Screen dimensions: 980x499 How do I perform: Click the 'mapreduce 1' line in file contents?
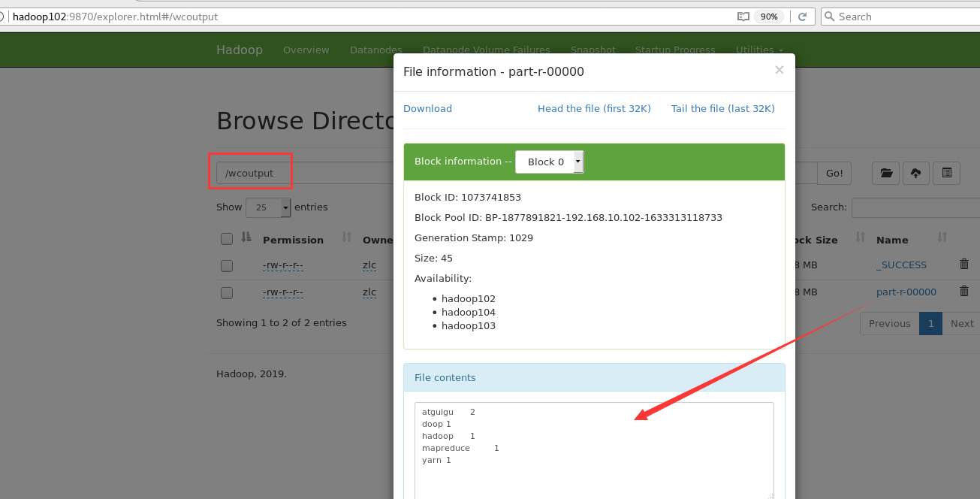pyautogui.click(x=460, y=448)
